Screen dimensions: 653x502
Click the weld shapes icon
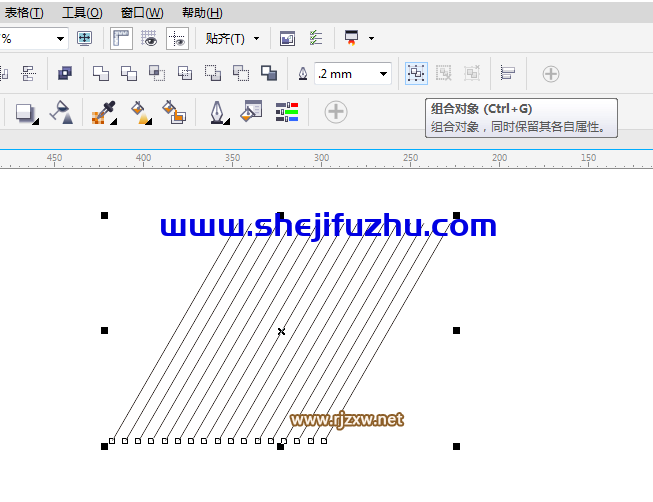point(101,74)
